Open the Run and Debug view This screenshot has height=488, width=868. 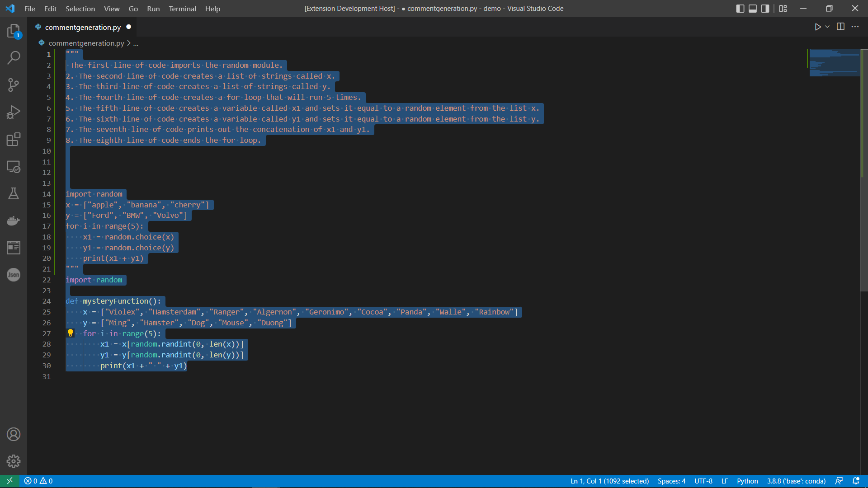(14, 112)
